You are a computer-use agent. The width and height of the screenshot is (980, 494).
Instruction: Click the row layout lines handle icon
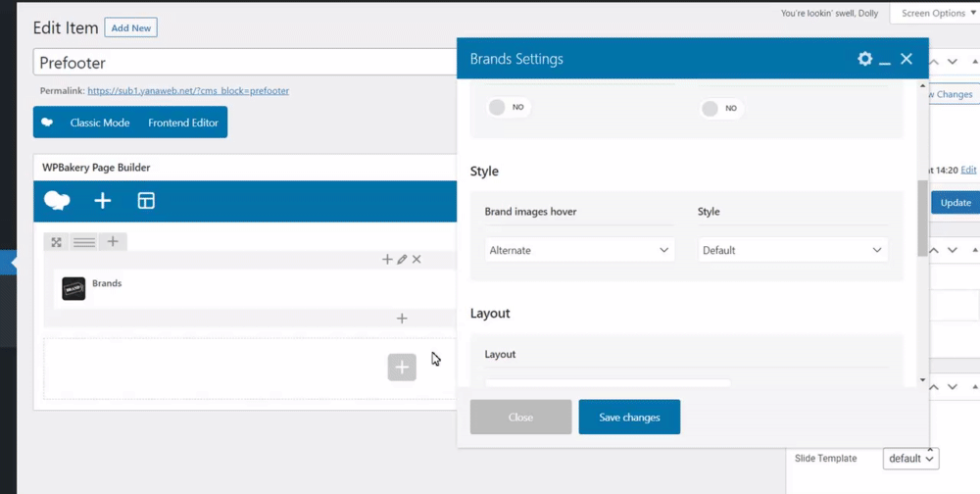(x=83, y=242)
